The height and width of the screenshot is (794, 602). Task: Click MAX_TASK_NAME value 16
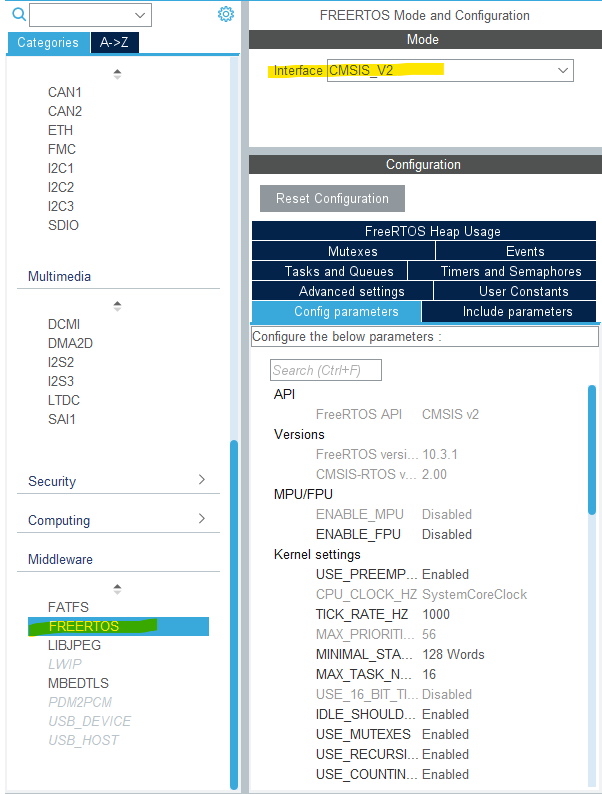429,674
